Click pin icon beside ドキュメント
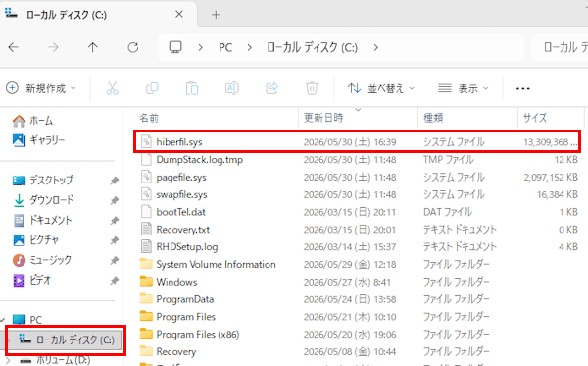The width and height of the screenshot is (588, 366). (x=115, y=221)
